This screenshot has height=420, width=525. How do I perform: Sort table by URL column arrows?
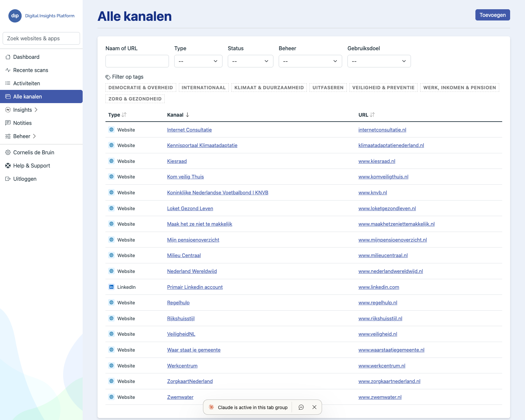click(x=372, y=115)
